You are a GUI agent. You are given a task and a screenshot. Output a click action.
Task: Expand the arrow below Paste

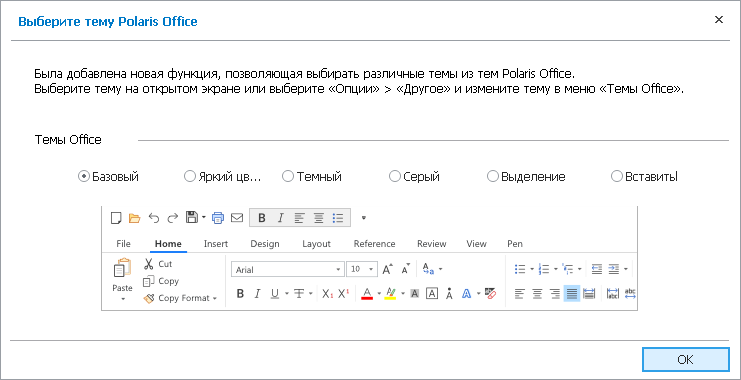(123, 299)
